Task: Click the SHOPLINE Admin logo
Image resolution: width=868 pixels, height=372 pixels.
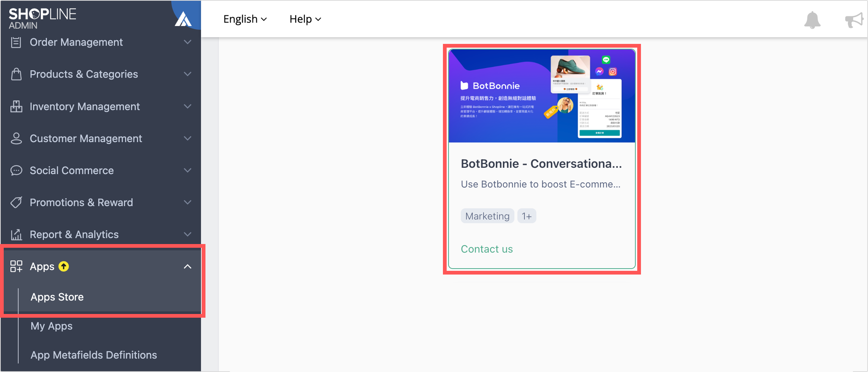Action: point(42,19)
